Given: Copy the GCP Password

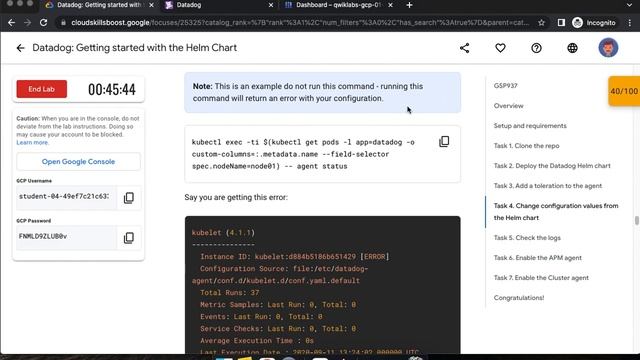Looking at the screenshot, I should tap(129, 238).
